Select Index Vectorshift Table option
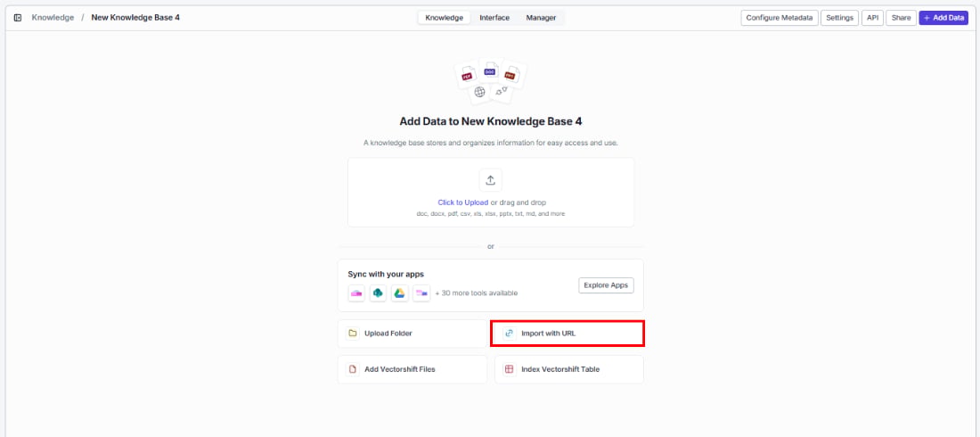980x437 pixels. click(568, 369)
